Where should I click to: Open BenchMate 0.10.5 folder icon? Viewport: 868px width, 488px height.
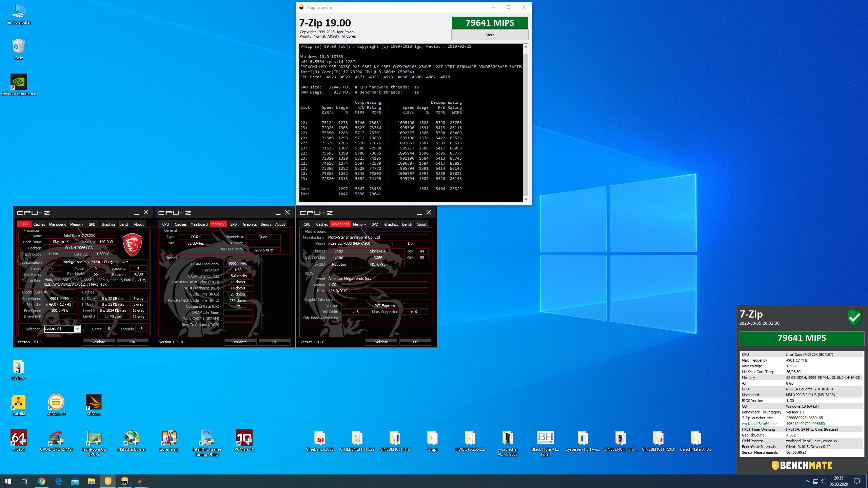[696, 441]
